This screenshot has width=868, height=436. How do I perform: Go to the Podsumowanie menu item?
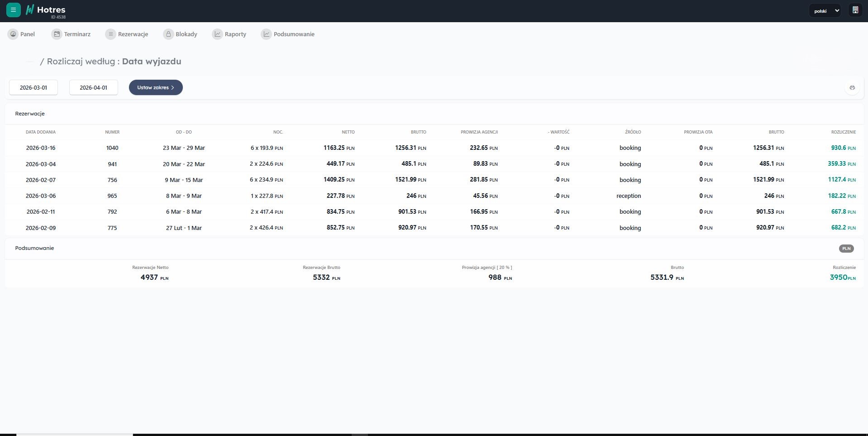tap(293, 34)
